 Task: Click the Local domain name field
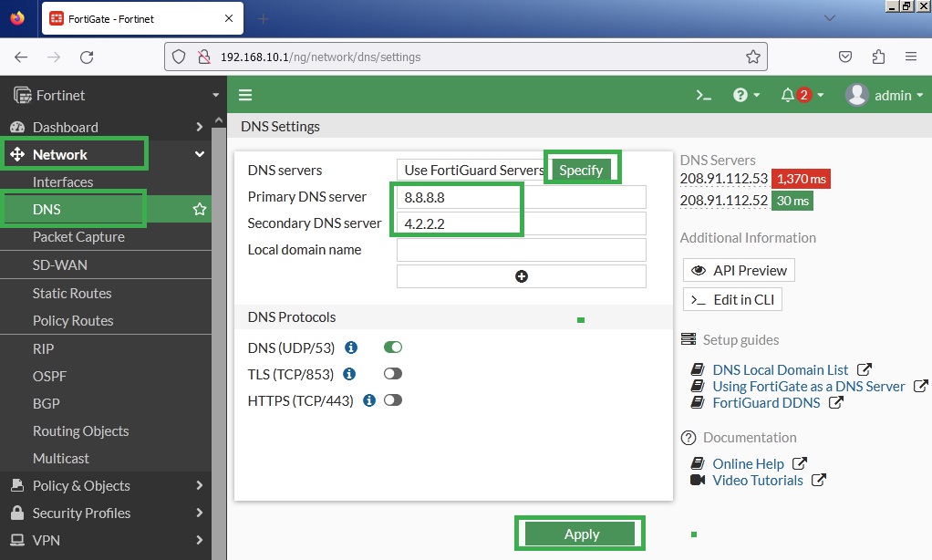point(522,250)
